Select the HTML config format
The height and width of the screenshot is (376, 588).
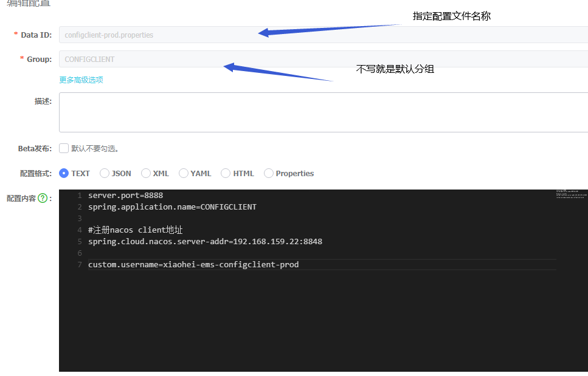coord(226,173)
